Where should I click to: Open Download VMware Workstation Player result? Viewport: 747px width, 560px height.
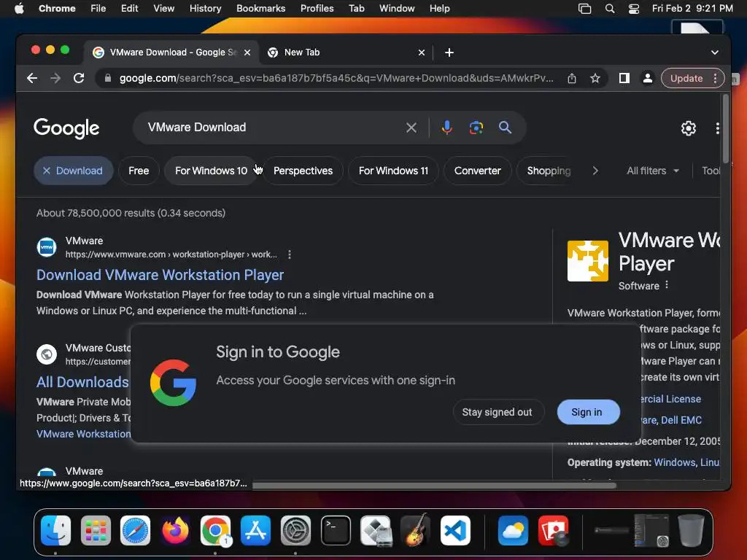click(160, 275)
